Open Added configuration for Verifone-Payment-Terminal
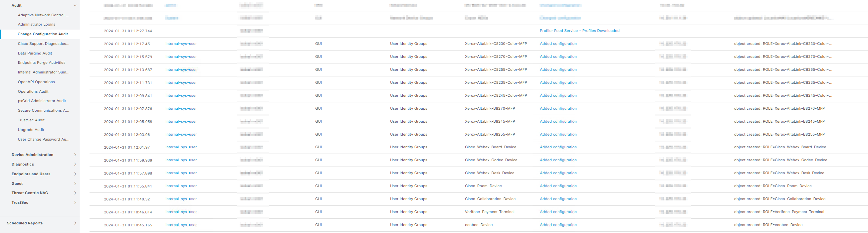This screenshot has height=233, width=868. coord(558,212)
